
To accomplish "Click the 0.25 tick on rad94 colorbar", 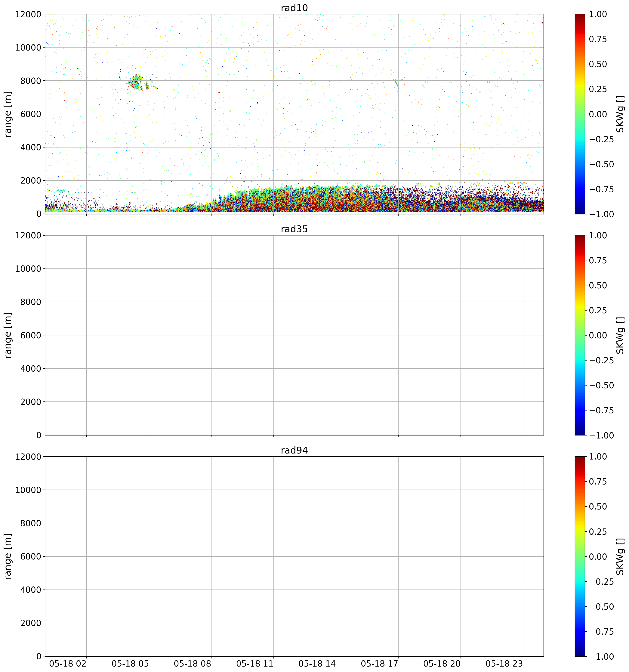I will point(598,531).
